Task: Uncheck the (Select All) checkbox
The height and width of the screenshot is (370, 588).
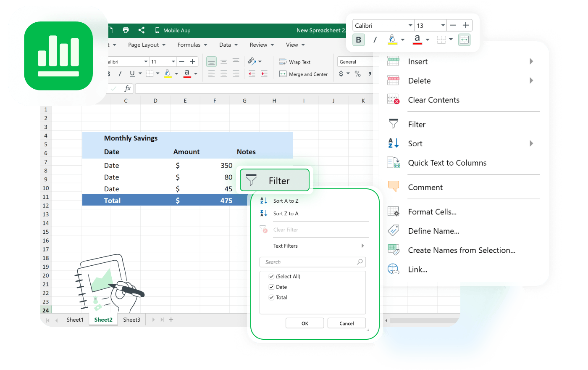Action: tap(271, 276)
